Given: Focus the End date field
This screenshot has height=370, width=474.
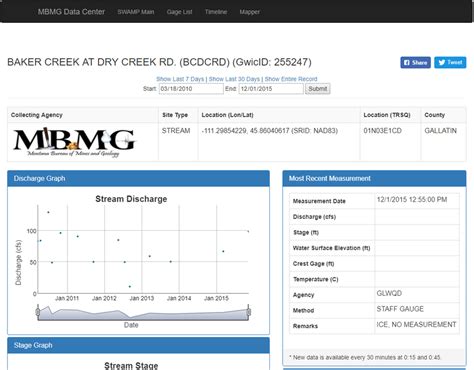Looking at the screenshot, I should tap(271, 89).
